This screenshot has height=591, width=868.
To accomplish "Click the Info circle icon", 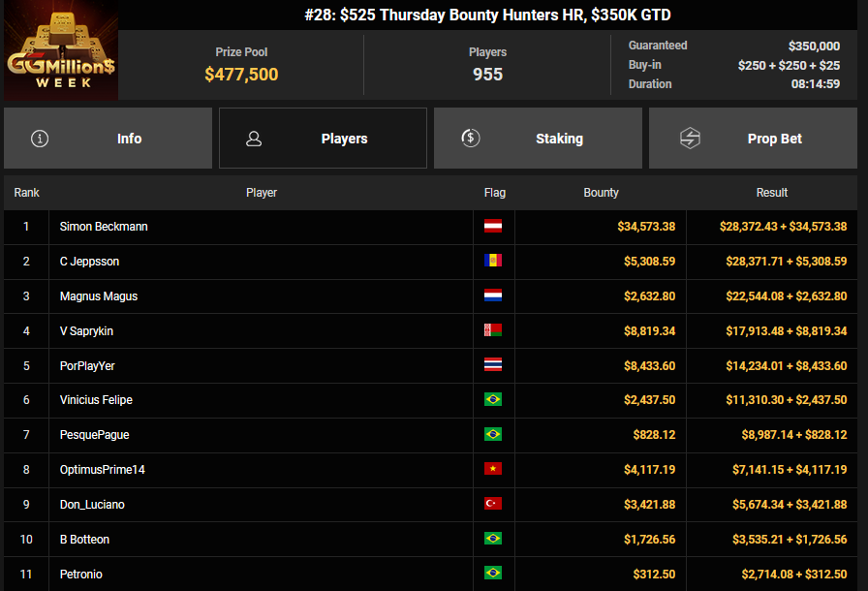I will point(40,139).
